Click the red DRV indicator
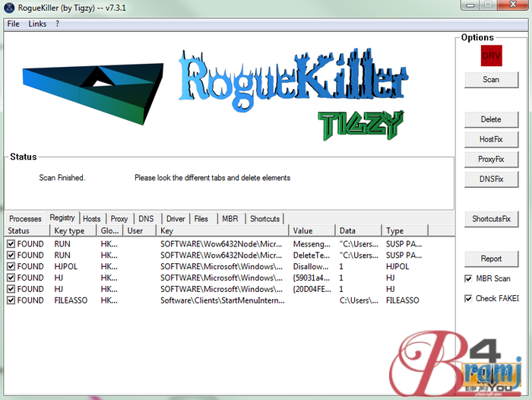 (491, 56)
